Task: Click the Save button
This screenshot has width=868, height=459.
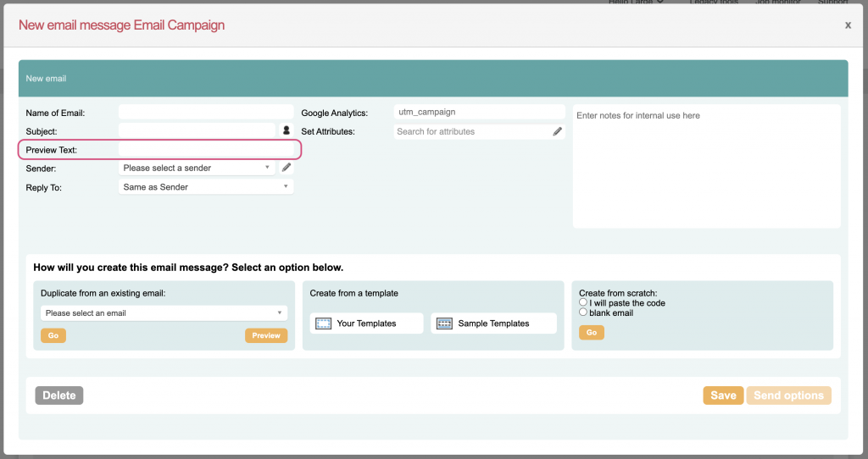Action: click(723, 395)
